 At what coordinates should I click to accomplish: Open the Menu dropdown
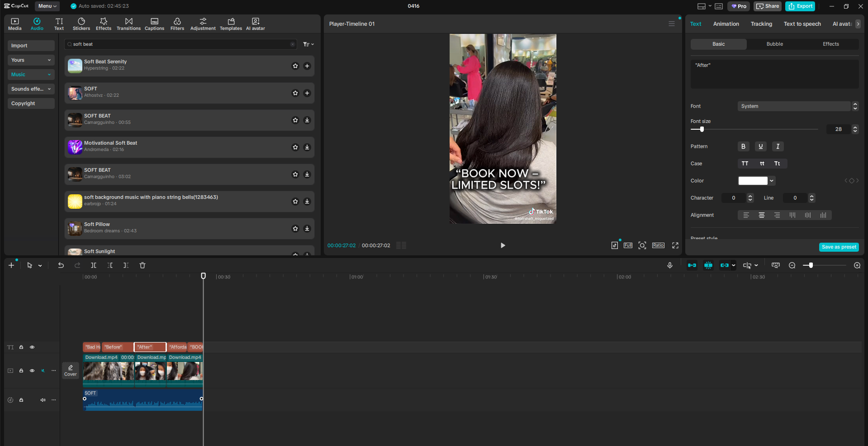pos(47,6)
